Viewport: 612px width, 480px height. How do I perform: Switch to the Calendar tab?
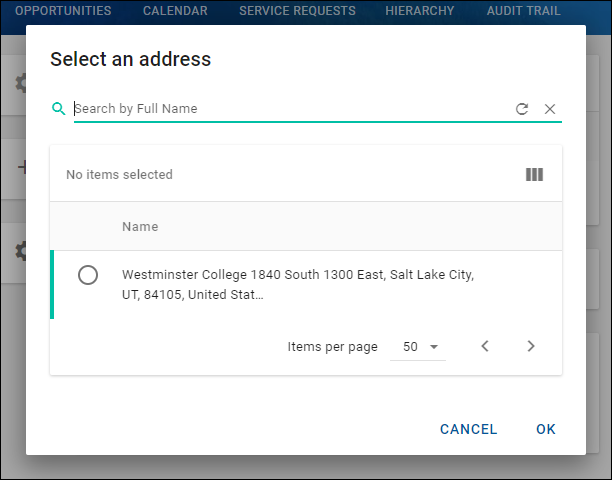(175, 12)
